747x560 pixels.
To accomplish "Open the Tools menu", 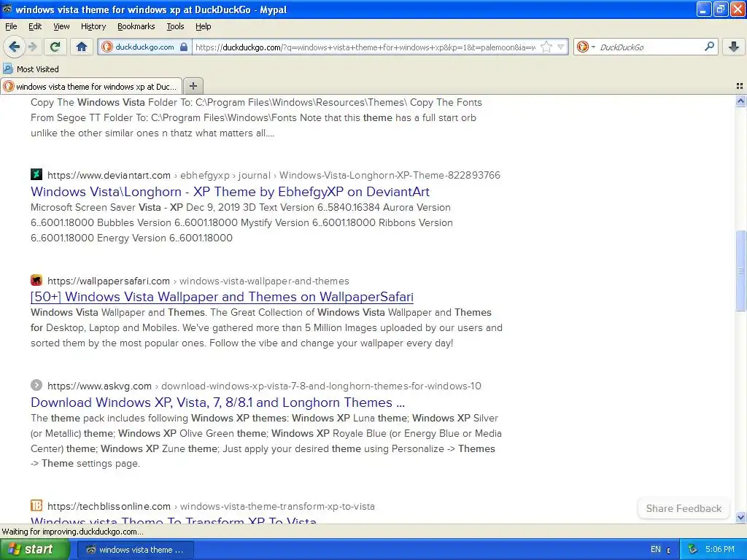I will [175, 26].
